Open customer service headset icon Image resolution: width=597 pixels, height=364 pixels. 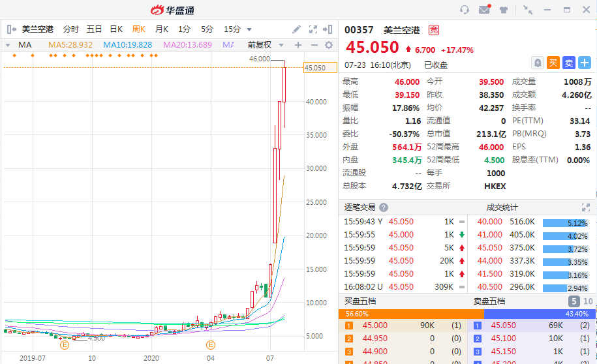[464, 10]
